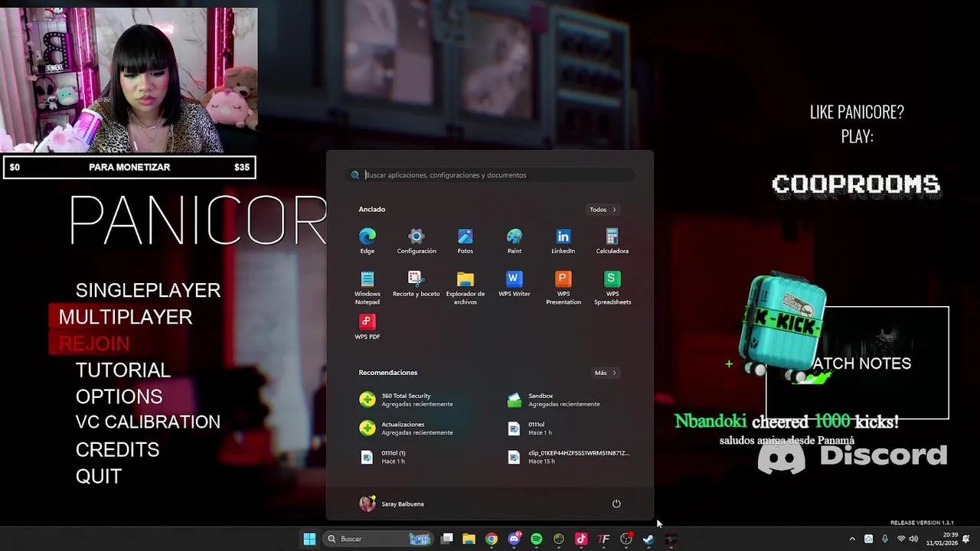Open WPS PDF pinned app
This screenshot has height=551, width=980.
pyautogui.click(x=367, y=327)
